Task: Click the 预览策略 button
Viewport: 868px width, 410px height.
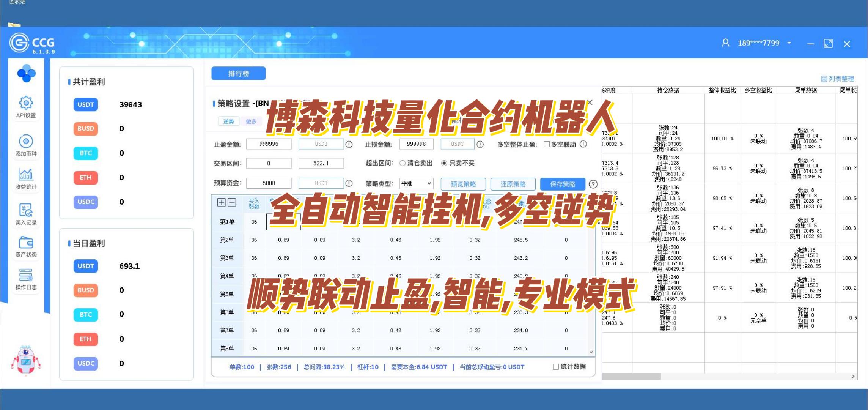Action: (x=463, y=184)
